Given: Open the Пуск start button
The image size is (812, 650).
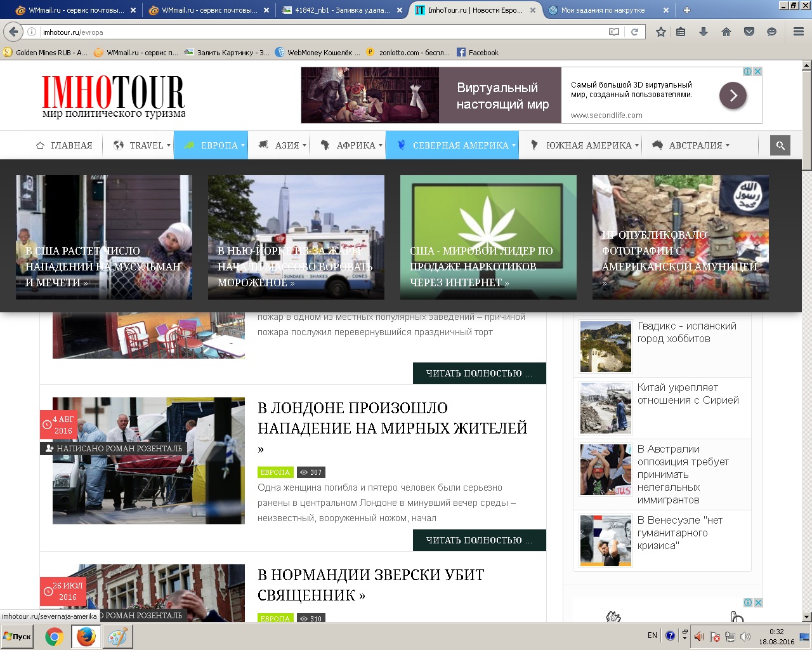Looking at the screenshot, I should (18, 637).
